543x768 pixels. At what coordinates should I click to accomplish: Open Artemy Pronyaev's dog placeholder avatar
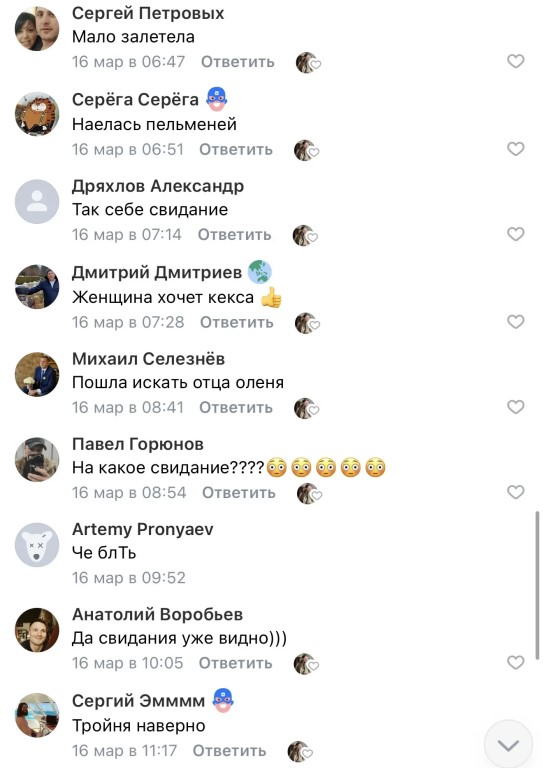[37, 545]
